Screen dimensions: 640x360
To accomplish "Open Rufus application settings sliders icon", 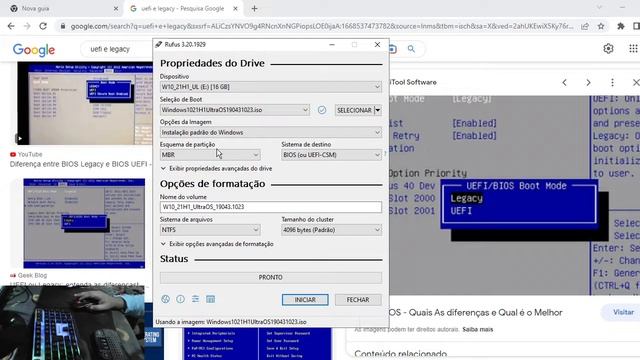I will coord(196,299).
